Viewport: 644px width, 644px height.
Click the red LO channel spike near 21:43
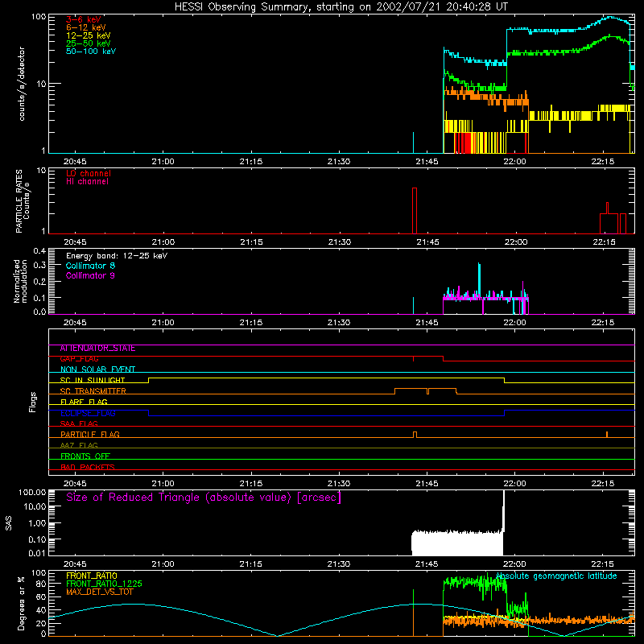click(415, 210)
